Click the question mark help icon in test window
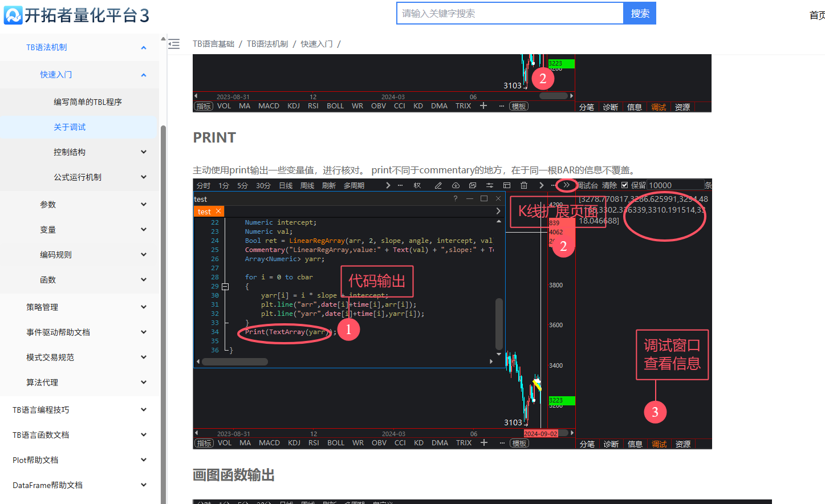825x504 pixels. click(455, 198)
